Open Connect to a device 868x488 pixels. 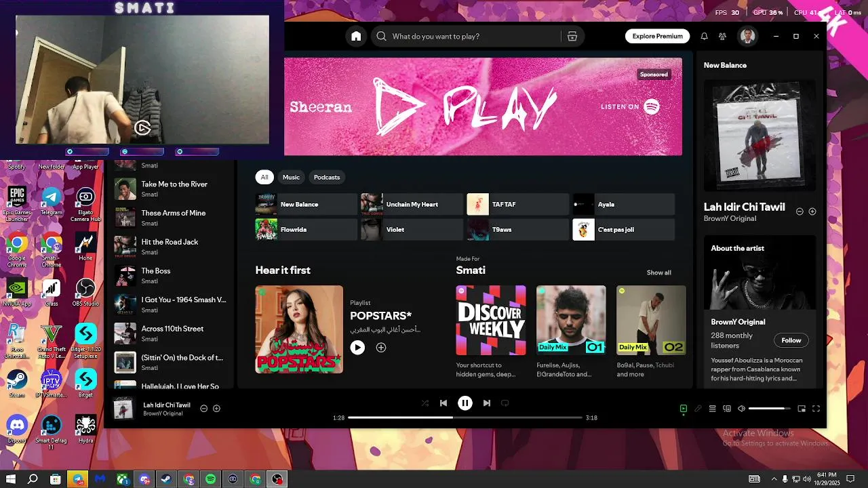pyautogui.click(x=727, y=409)
